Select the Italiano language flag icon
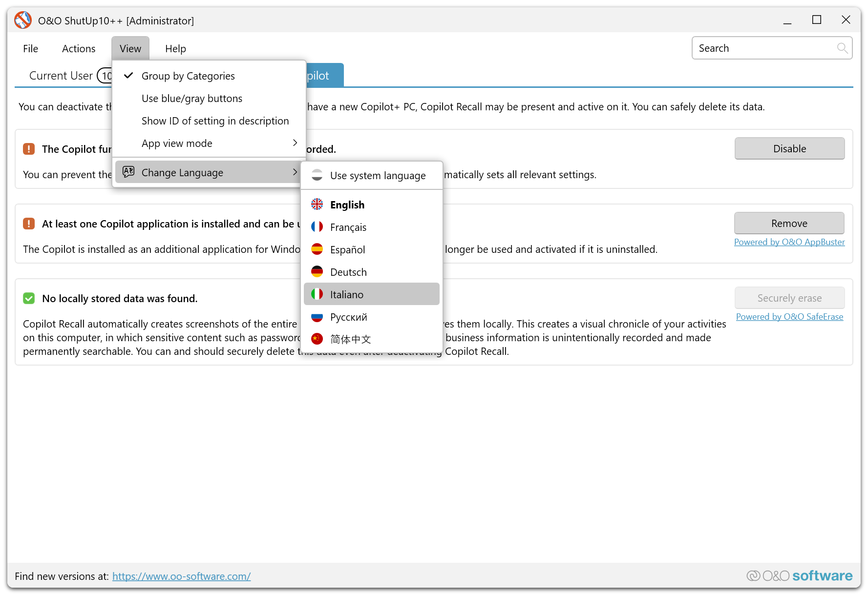Viewport: 868px width, 595px height. 317,294
